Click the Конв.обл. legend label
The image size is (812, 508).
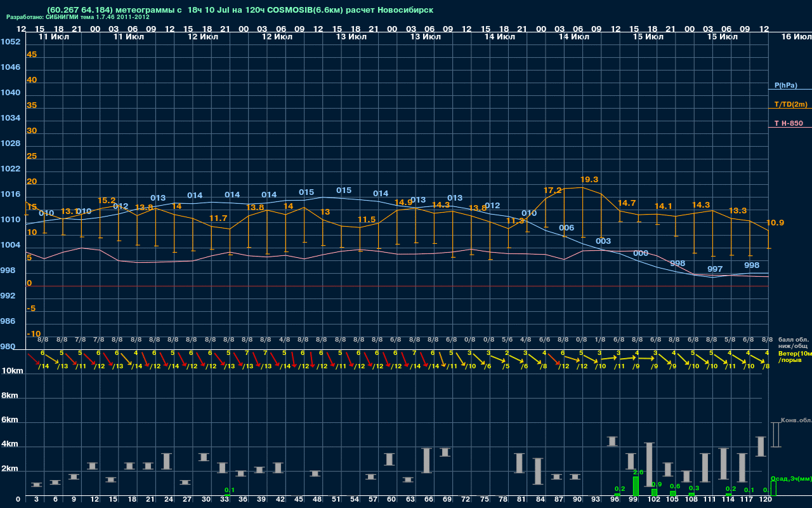pos(796,420)
